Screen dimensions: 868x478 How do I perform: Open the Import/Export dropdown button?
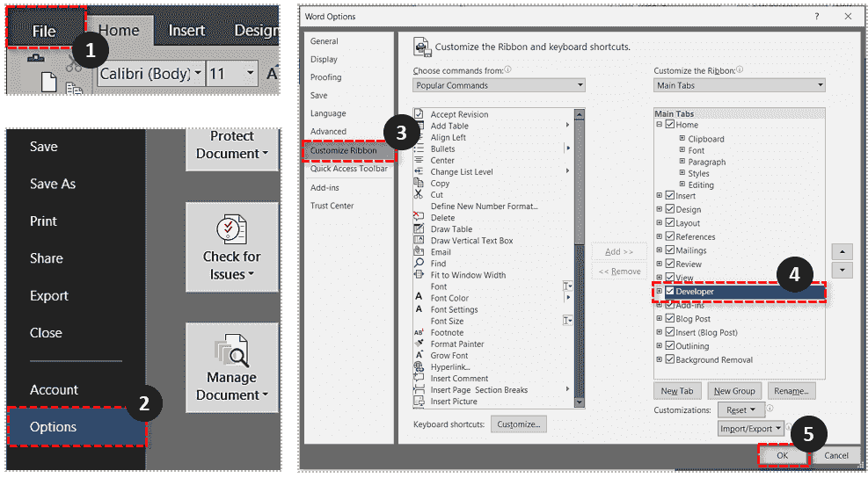click(751, 429)
